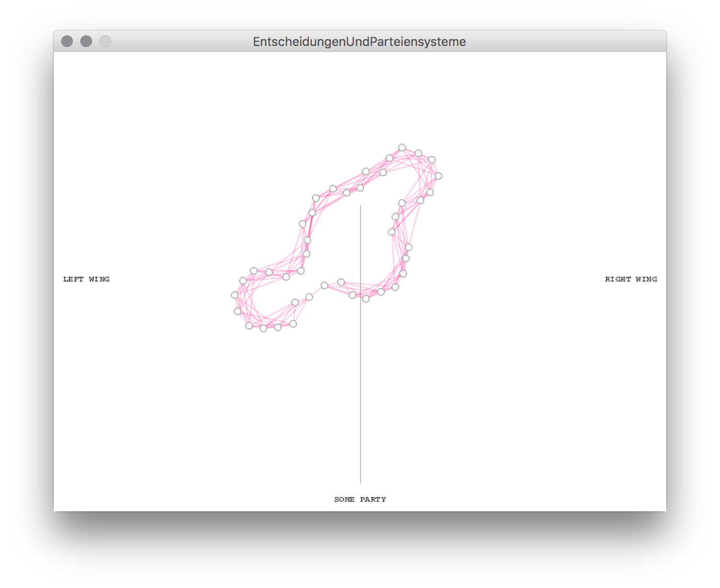Click the RIGHT WING label
The width and height of the screenshot is (720, 588).
tap(630, 279)
